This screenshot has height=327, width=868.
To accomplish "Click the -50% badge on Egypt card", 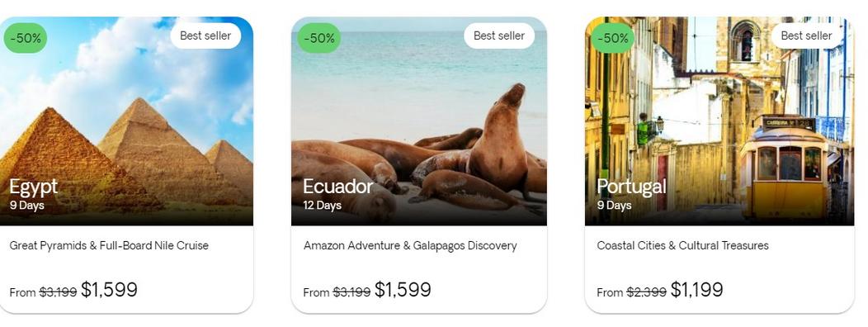I will pyautogui.click(x=26, y=38).
